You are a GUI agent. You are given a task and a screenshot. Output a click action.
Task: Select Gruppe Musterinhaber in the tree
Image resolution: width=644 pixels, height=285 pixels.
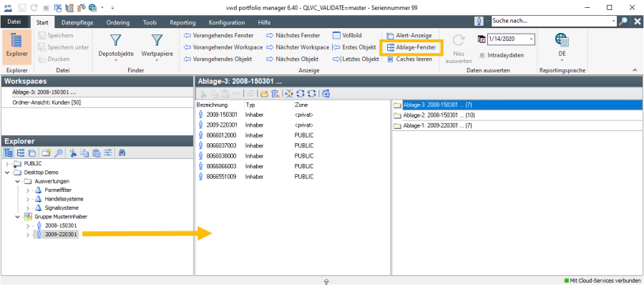[61, 217]
